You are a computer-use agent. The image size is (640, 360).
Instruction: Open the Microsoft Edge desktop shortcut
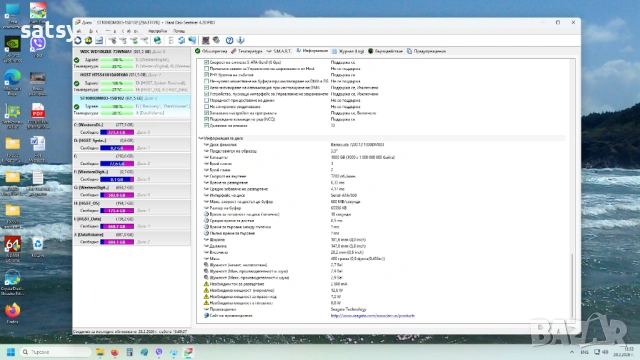(x=13, y=82)
